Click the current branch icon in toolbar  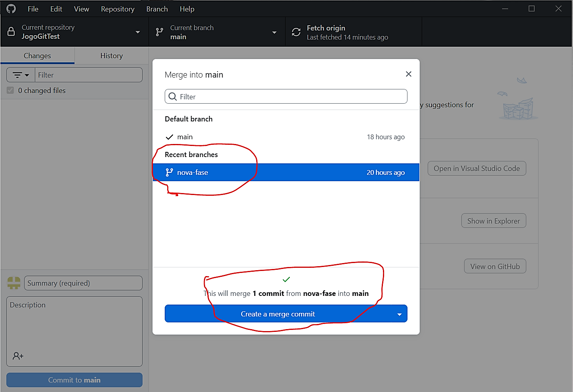160,32
